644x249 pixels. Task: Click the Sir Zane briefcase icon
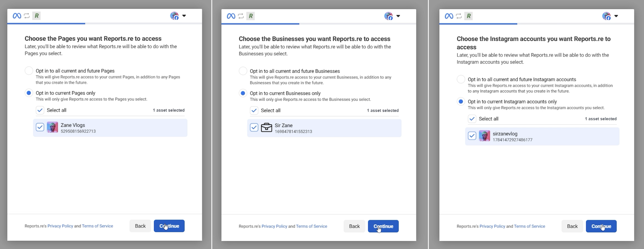pyautogui.click(x=266, y=128)
